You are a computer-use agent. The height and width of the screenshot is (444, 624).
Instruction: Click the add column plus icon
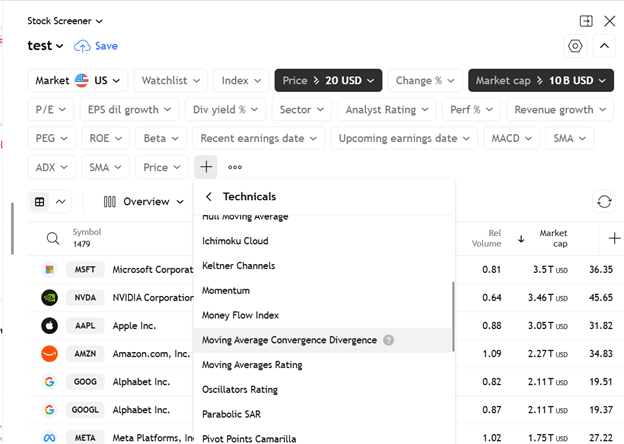(614, 238)
